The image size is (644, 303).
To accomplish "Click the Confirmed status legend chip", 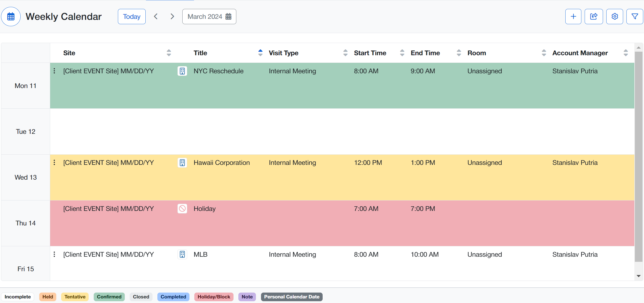I will point(109,297).
